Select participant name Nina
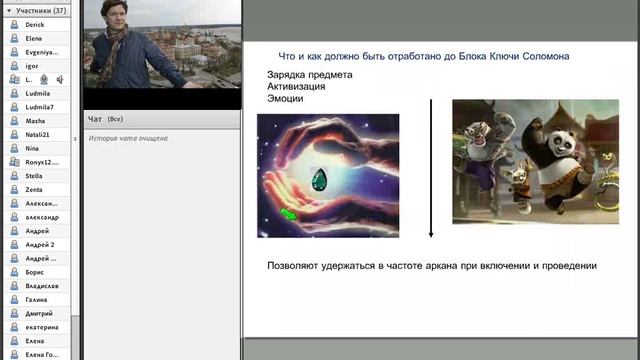The image size is (640, 360). coord(32,149)
